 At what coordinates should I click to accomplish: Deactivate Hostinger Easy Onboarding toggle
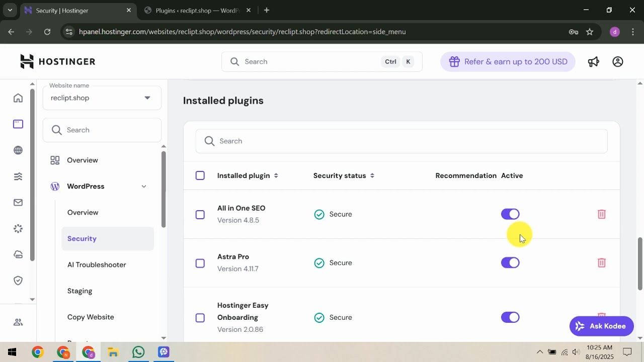pos(510,317)
